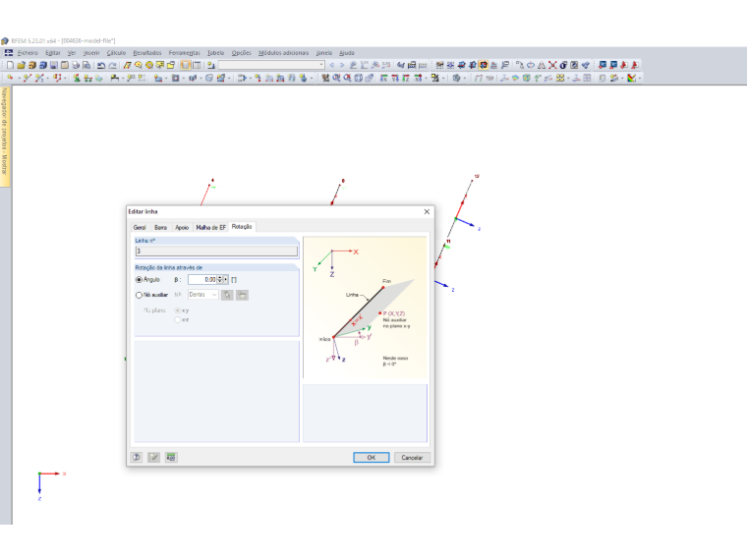Click the nodal support icon in second toolbar
This screenshot has width=747, height=560.
77,78
